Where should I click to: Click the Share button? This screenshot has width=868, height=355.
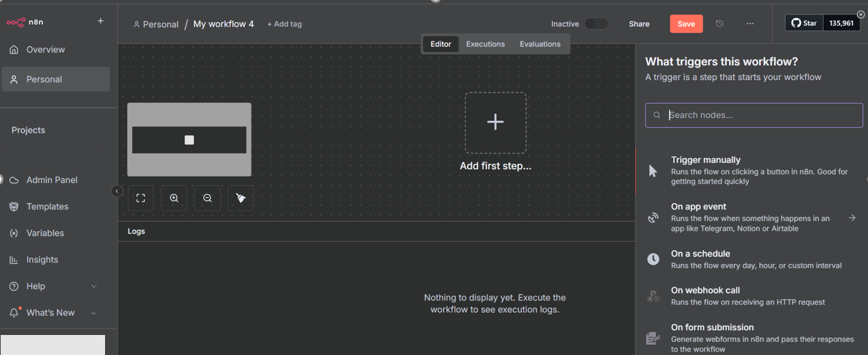639,23
